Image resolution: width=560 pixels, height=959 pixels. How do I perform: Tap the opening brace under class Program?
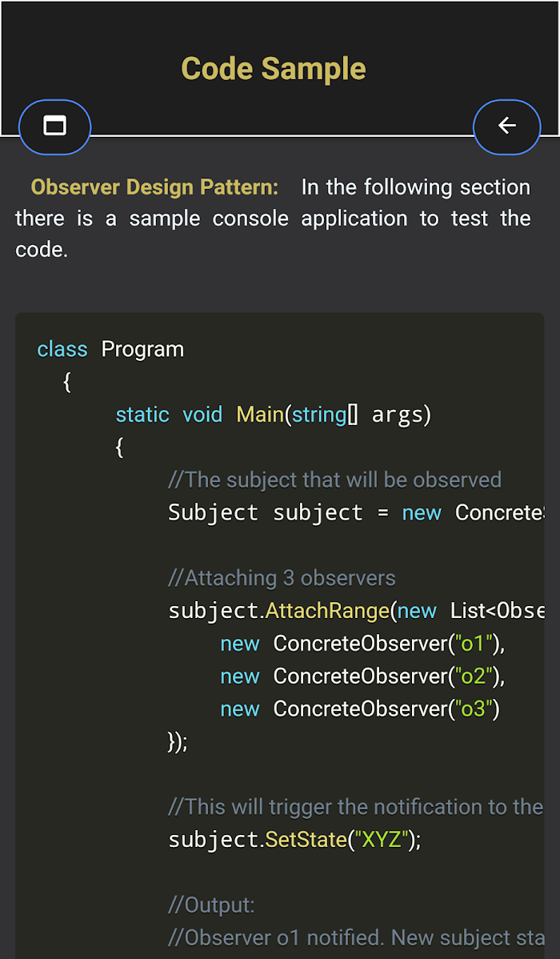click(67, 383)
